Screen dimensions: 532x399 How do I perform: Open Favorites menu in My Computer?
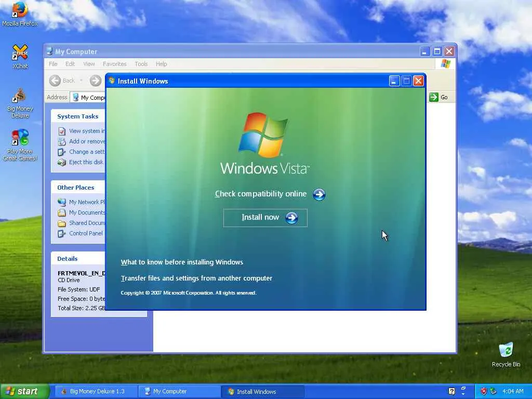coord(115,64)
